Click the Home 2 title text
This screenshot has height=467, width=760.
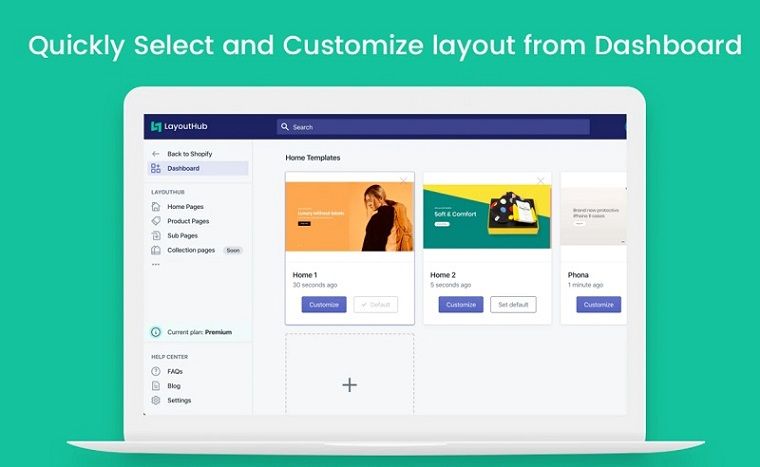tap(443, 275)
